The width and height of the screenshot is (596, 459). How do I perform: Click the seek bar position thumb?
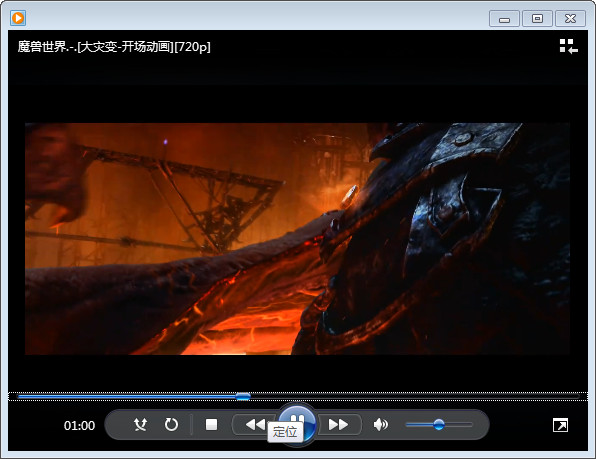pyautogui.click(x=243, y=396)
